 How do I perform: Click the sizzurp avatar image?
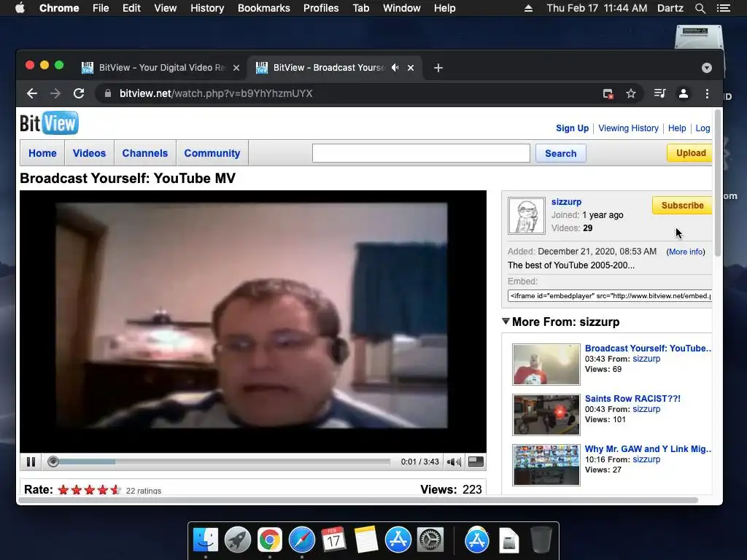click(x=527, y=216)
